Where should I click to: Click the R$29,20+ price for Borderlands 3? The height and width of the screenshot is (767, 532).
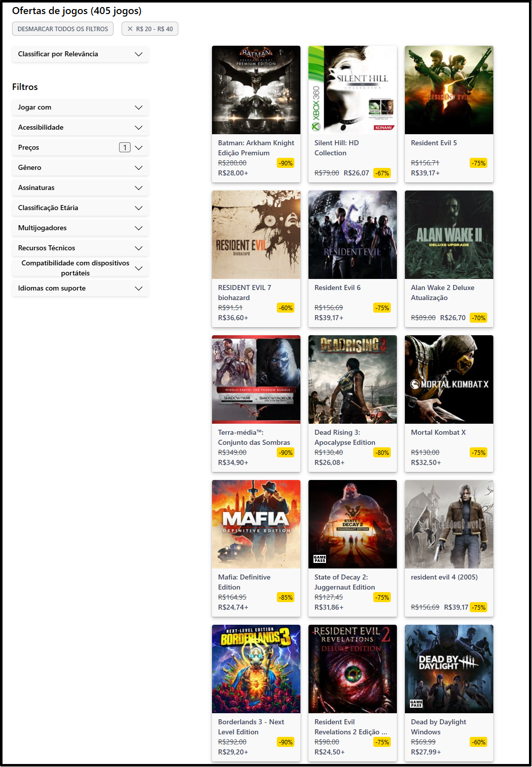click(x=233, y=752)
